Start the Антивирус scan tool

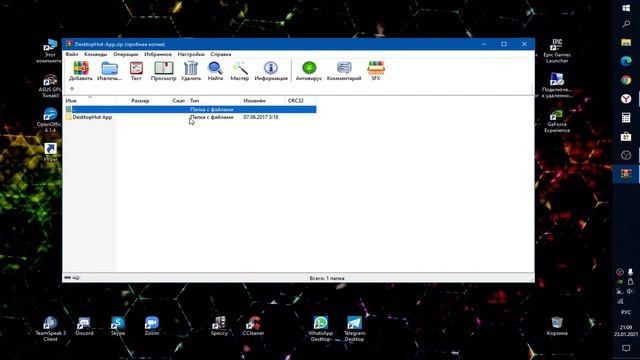pyautogui.click(x=309, y=71)
